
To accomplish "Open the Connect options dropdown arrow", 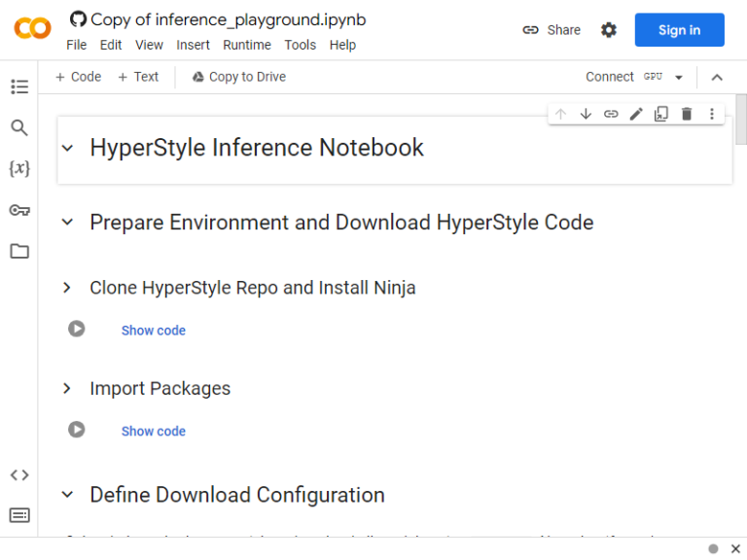I will point(679,77).
